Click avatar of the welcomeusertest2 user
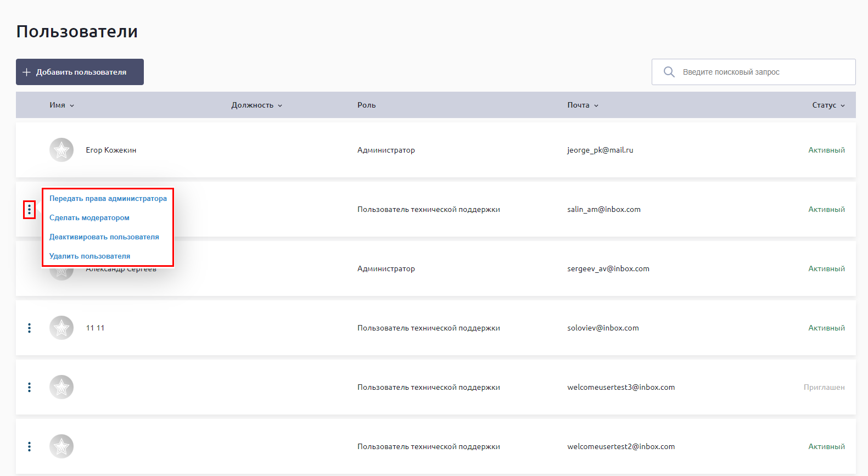The width and height of the screenshot is (868, 476). tap(61, 446)
